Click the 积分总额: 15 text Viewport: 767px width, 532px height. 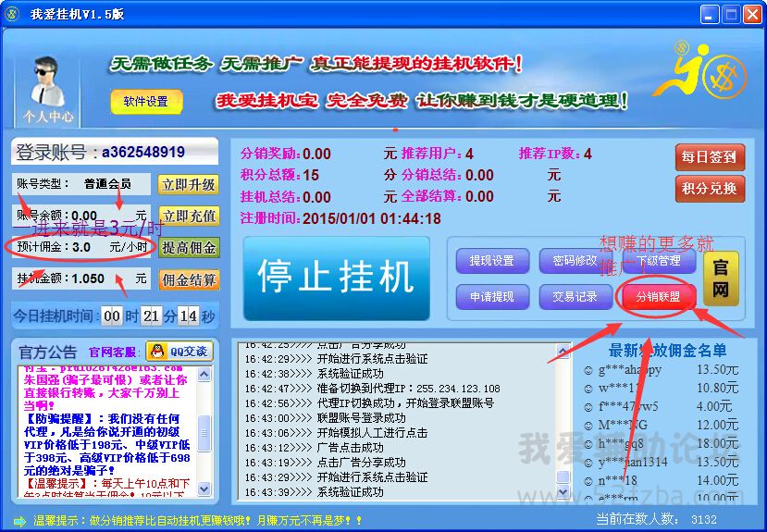pos(279,175)
